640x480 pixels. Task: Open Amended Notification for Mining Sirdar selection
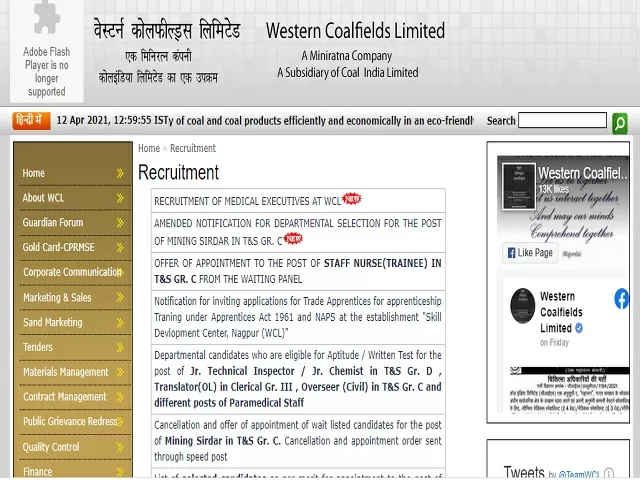tap(298, 232)
